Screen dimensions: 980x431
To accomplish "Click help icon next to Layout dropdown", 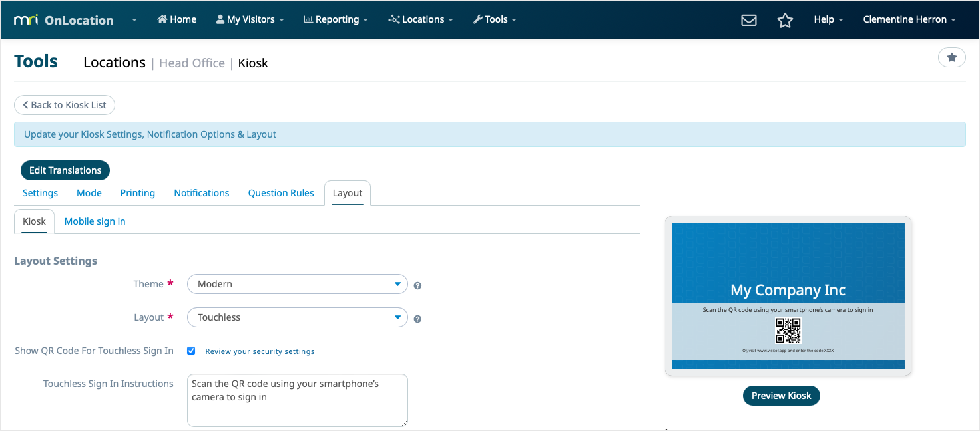I will [x=417, y=319].
